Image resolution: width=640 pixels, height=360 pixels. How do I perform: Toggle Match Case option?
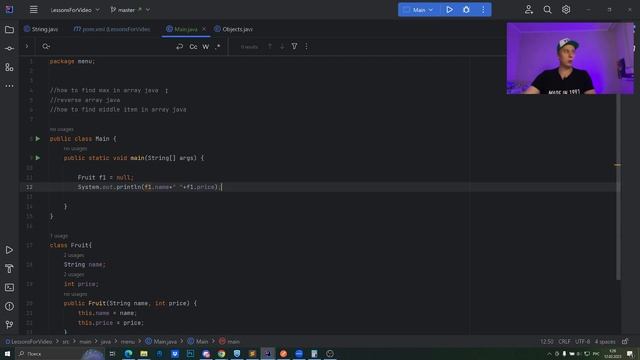coord(193,47)
